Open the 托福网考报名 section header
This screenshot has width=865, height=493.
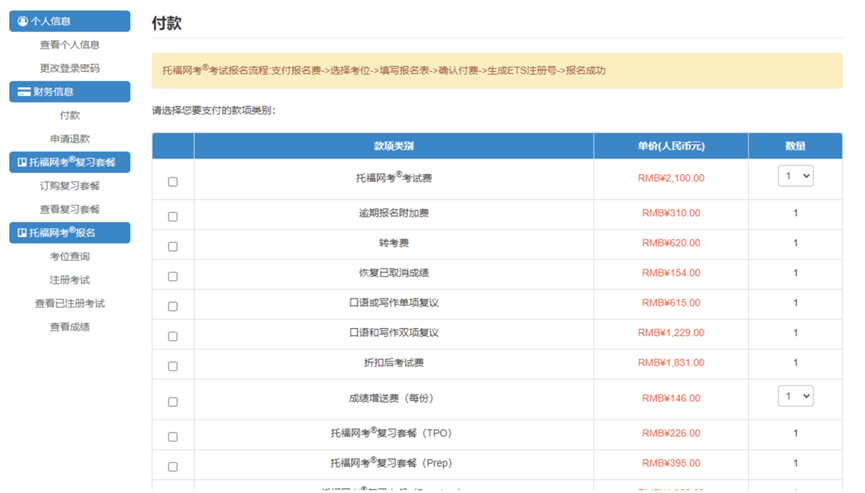pos(70,233)
